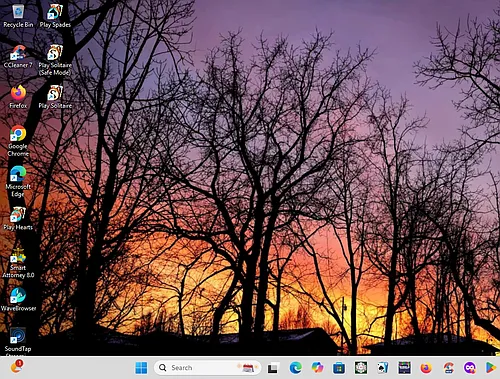Screen dimensions: 500x379
Task: Open the CCleaner 7 desktop shortcut
Action: click(18, 57)
